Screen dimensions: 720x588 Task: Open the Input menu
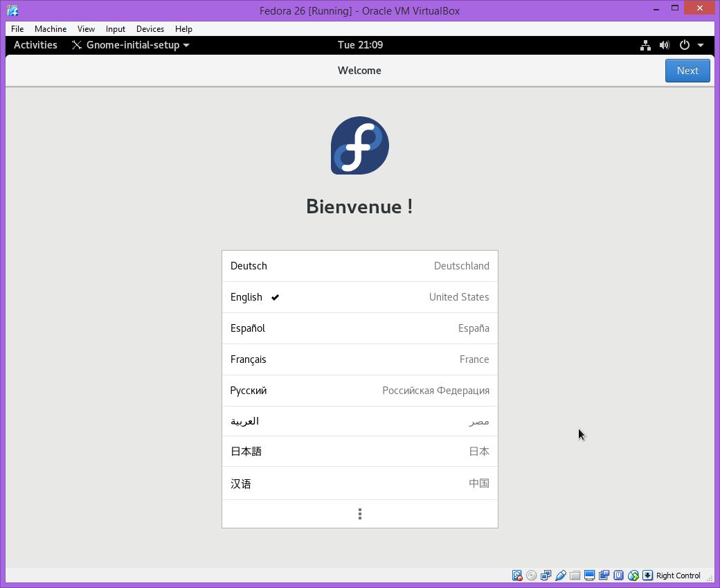pos(115,29)
